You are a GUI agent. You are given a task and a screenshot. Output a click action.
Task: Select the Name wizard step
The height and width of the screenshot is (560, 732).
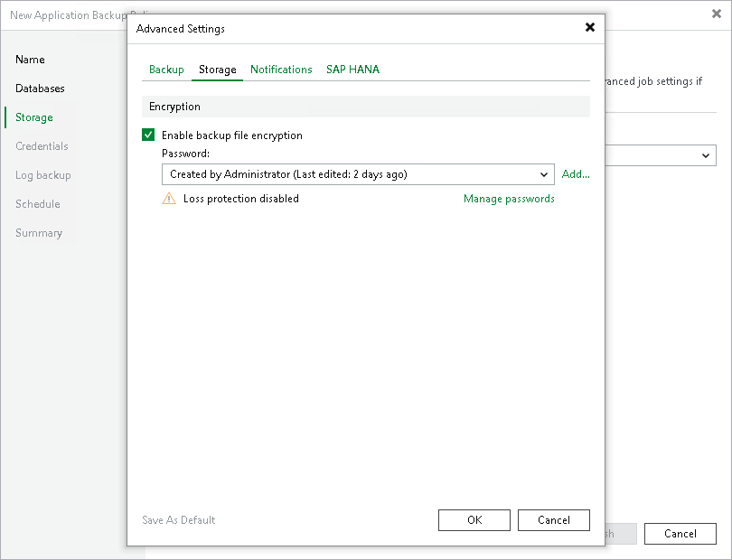point(30,60)
